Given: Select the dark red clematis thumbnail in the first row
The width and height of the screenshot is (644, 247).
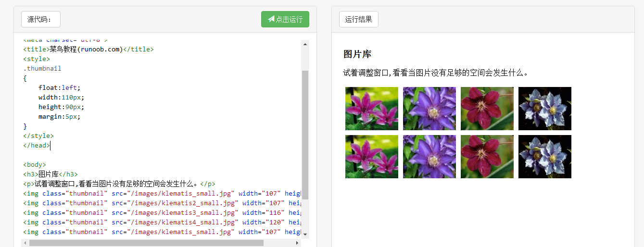Looking at the screenshot, I should coord(487,109).
